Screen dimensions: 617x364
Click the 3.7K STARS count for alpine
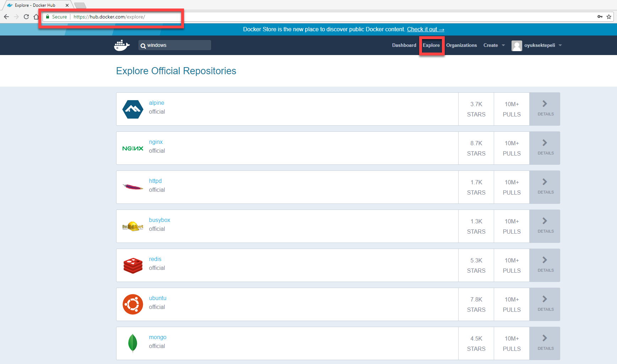pyautogui.click(x=476, y=109)
